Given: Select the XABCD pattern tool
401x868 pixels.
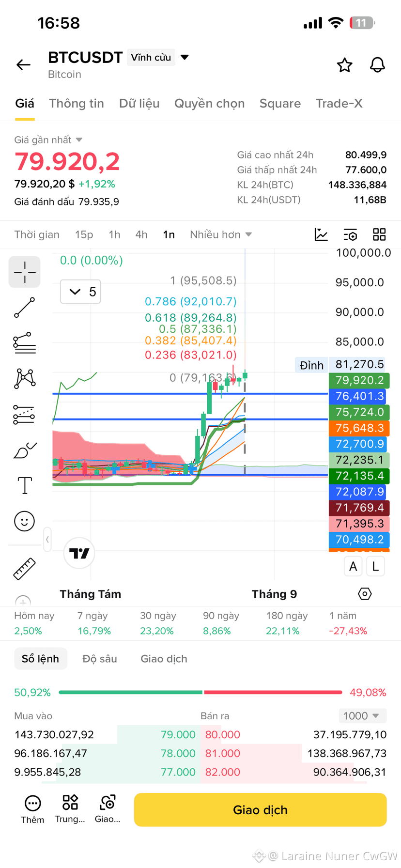Looking at the screenshot, I should click(x=25, y=378).
